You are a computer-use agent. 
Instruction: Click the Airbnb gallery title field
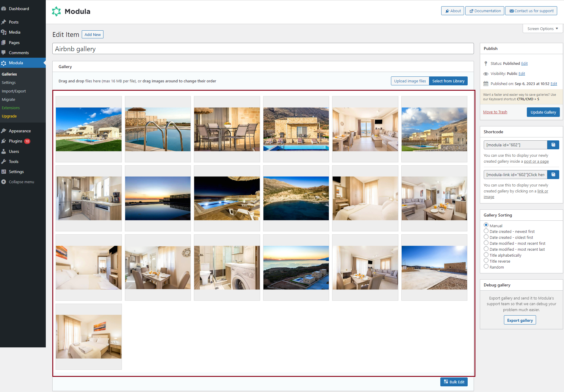[263, 49]
